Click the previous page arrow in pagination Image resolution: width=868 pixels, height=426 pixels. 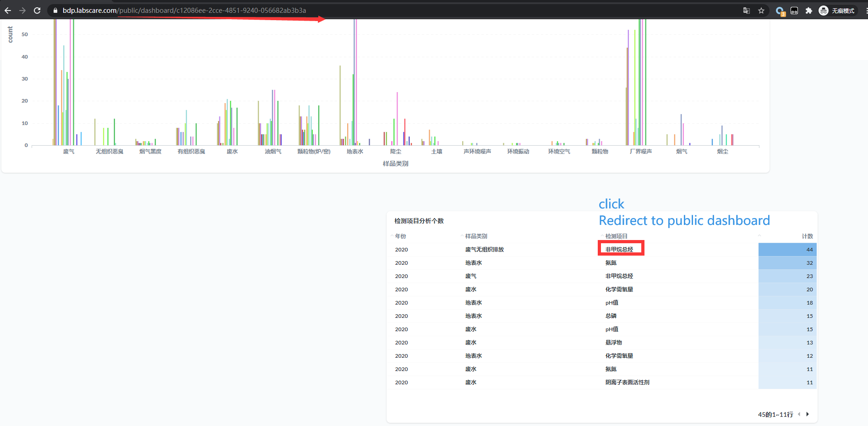[799, 414]
